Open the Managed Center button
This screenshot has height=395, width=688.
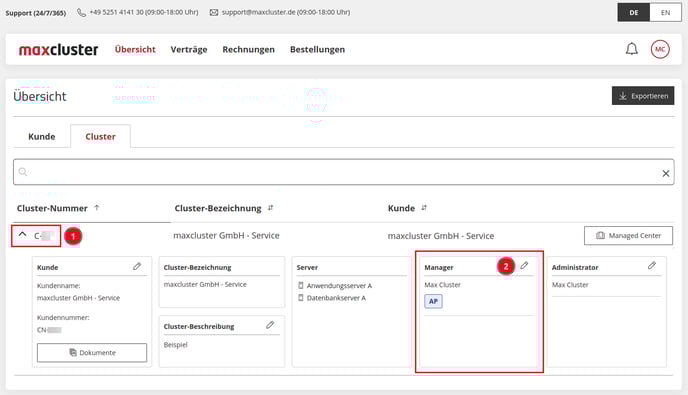pyautogui.click(x=628, y=236)
